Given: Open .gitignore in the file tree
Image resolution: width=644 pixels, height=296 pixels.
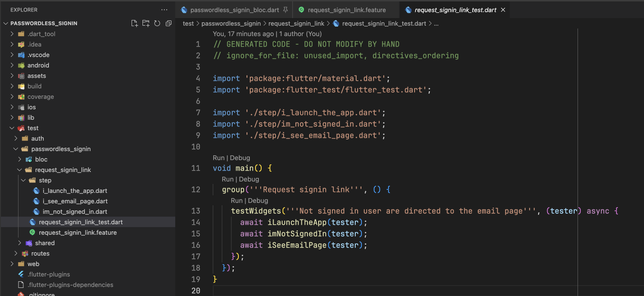Looking at the screenshot, I should click(87, 294).
